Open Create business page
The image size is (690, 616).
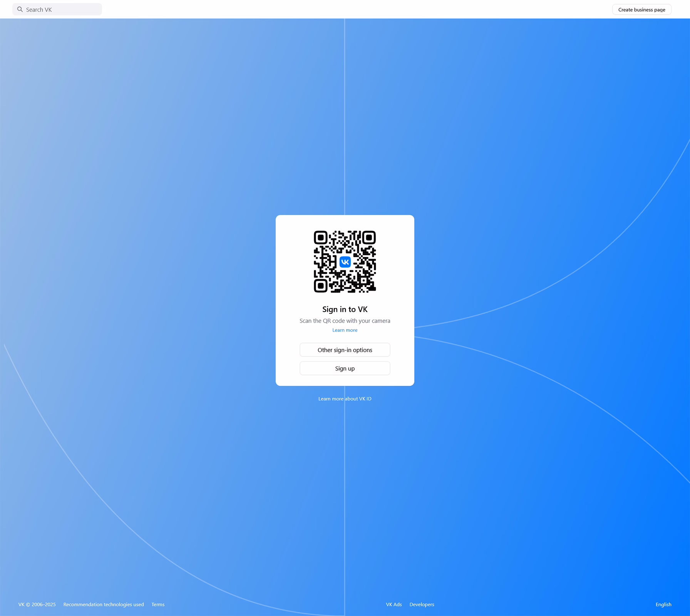point(641,10)
